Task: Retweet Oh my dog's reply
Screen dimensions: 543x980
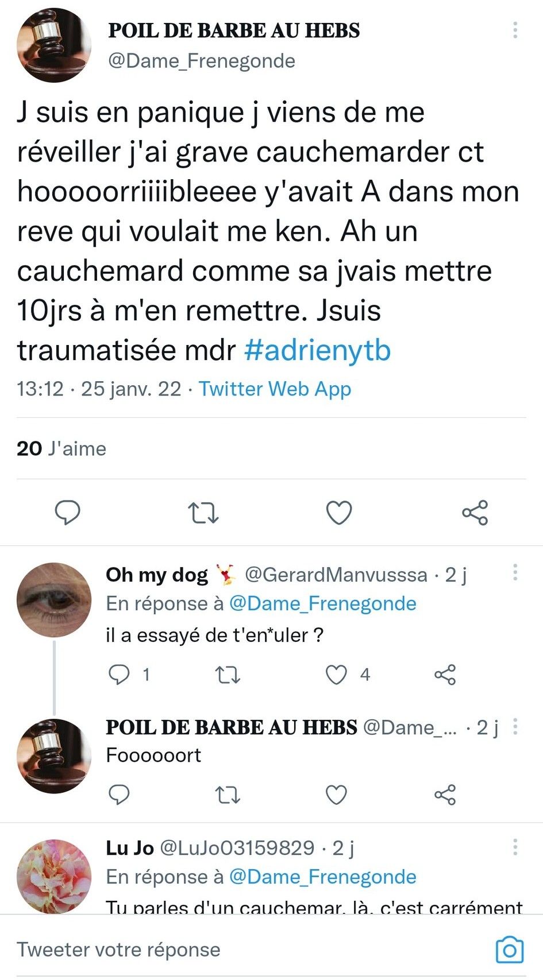Action: tap(228, 675)
